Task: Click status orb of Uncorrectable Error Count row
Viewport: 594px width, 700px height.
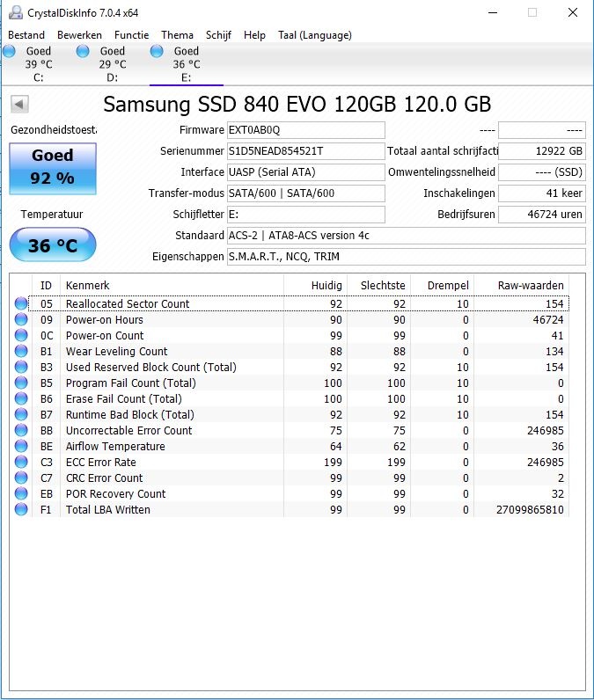Action: (x=21, y=430)
